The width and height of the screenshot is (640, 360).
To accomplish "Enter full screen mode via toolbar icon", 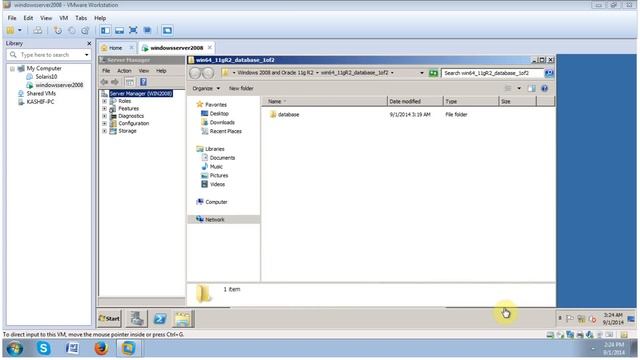I will [133, 30].
